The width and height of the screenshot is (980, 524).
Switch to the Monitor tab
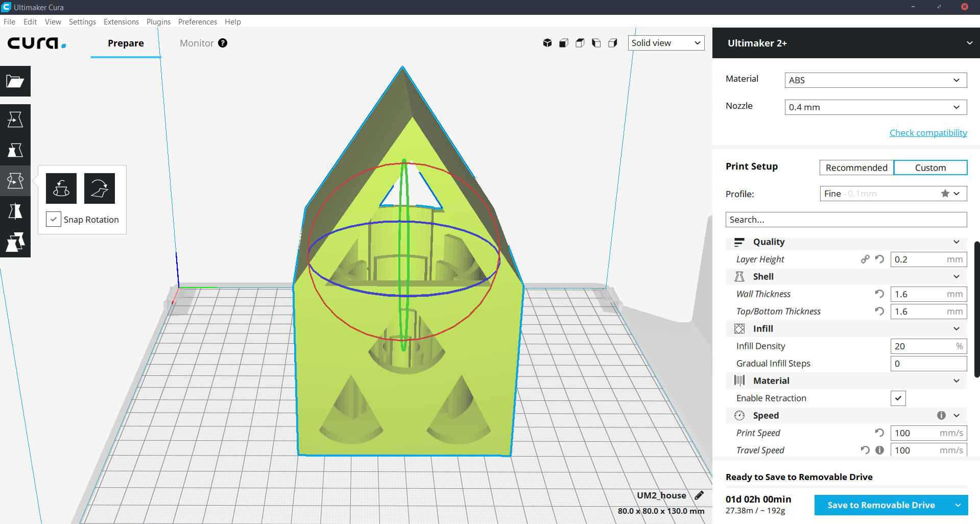pyautogui.click(x=197, y=43)
